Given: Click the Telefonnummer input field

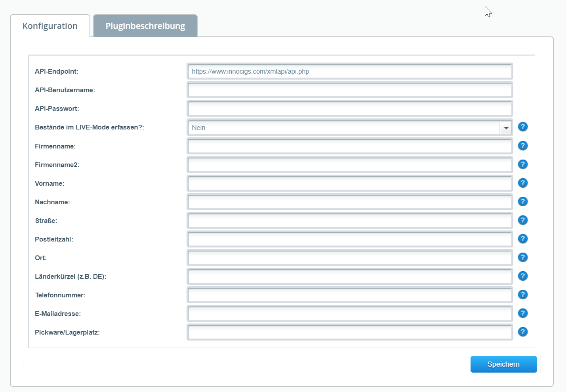Looking at the screenshot, I should [x=350, y=295].
